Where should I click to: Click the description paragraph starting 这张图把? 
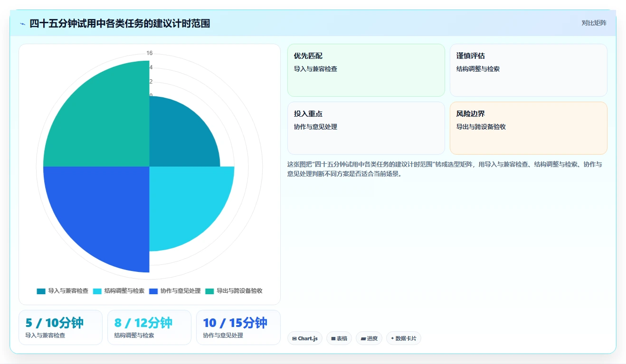[445, 169]
